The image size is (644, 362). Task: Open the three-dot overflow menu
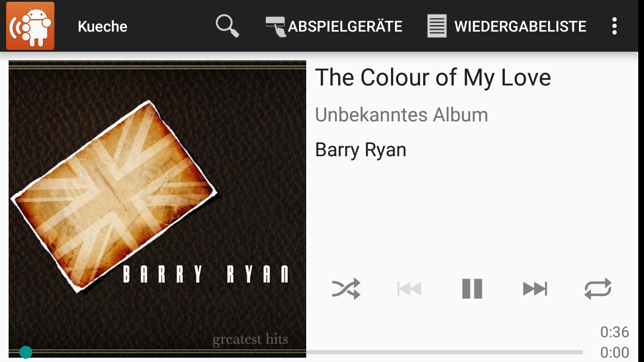point(615,26)
